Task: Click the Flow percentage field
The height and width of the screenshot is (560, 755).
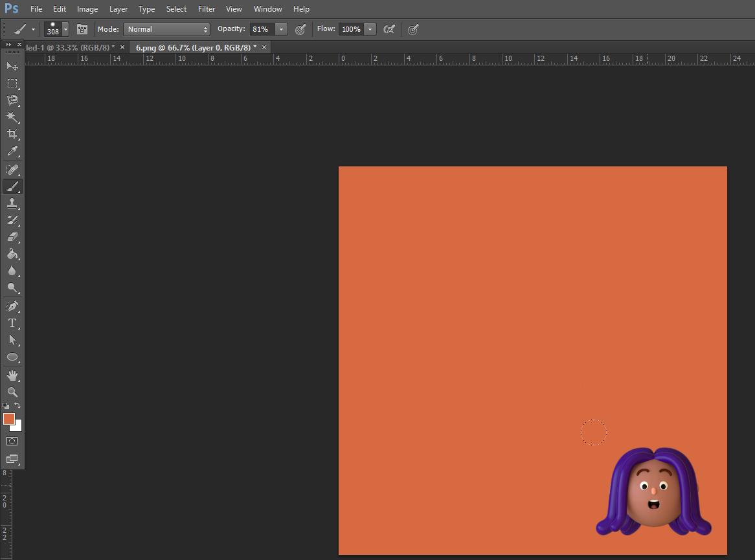Action: click(x=351, y=29)
